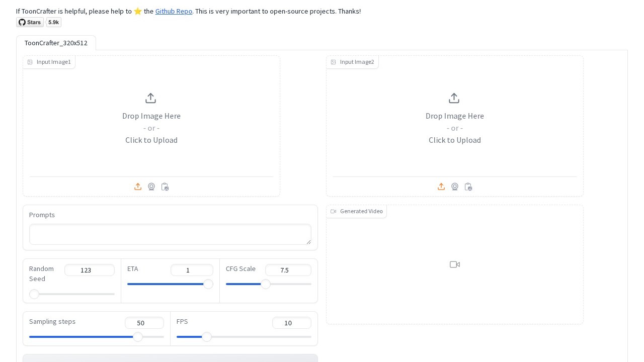Open the Github Repo link
The height and width of the screenshot is (362, 644).
174,11
